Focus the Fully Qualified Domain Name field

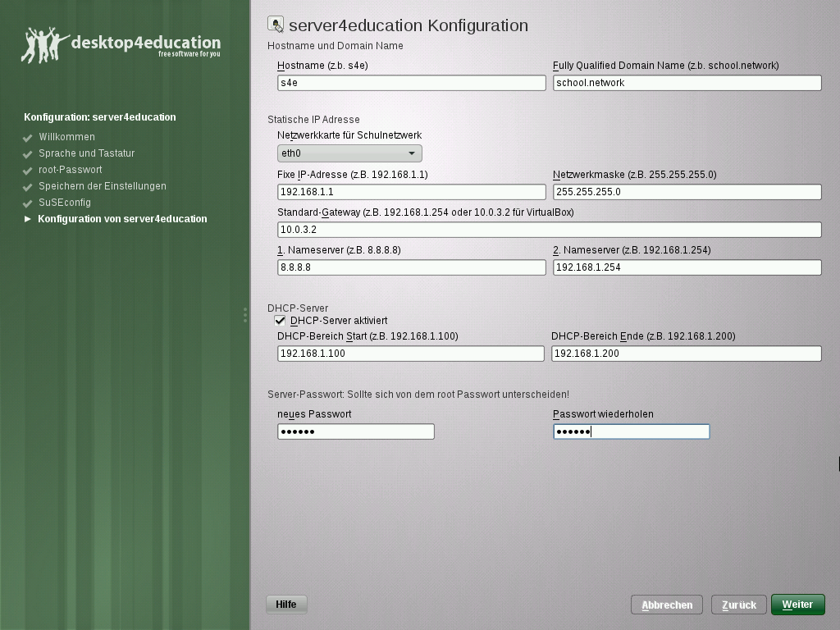click(687, 83)
